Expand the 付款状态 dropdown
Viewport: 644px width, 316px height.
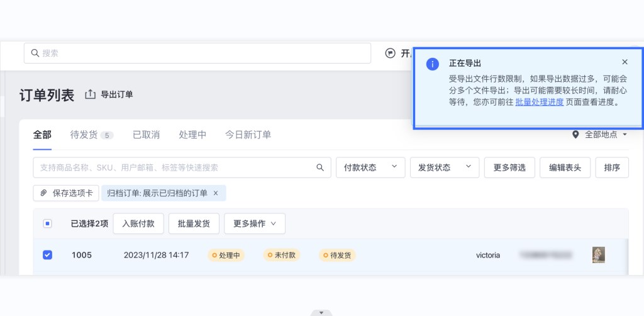point(370,167)
